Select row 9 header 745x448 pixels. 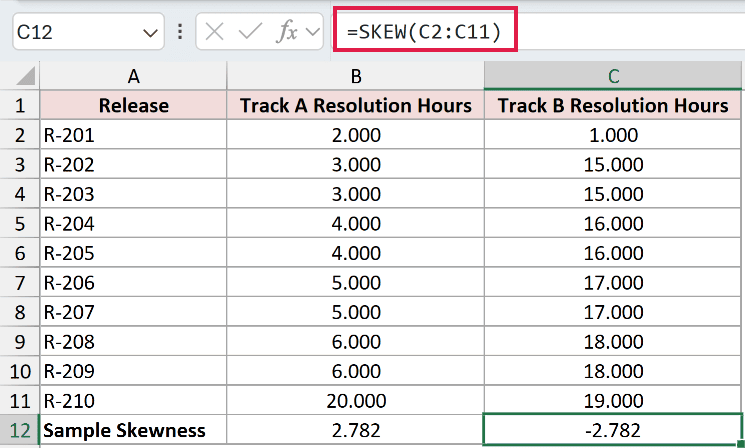point(19,342)
